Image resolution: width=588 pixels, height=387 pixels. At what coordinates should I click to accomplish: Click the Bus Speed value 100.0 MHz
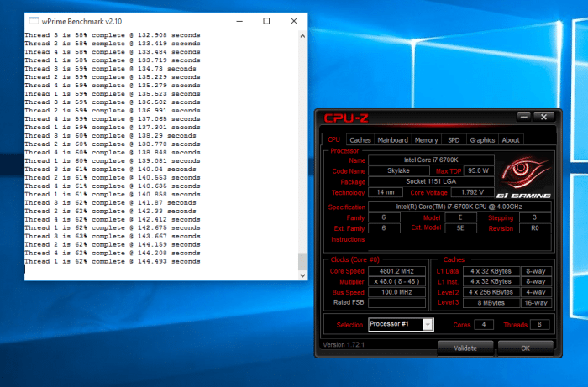click(x=396, y=292)
